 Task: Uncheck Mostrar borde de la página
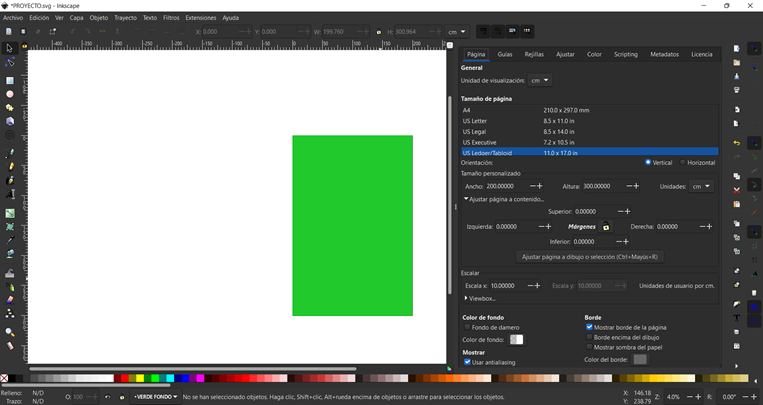tap(589, 327)
